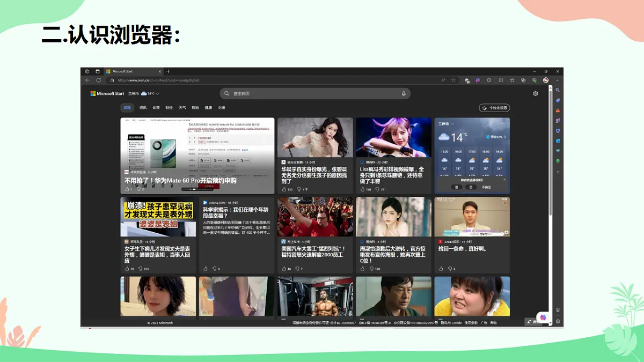The width and height of the screenshot is (644, 362).
Task: Open the tab actions icon at top left
Action: [x=98, y=71]
